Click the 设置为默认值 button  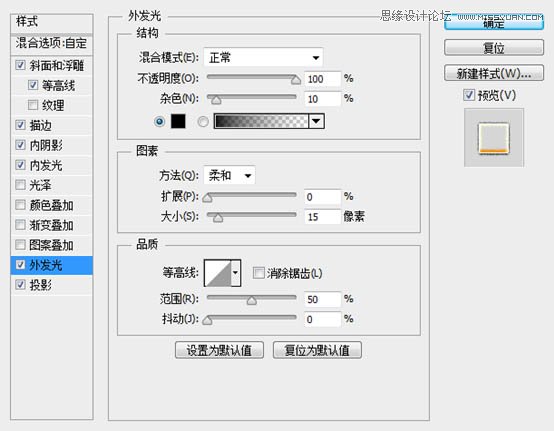click(219, 350)
